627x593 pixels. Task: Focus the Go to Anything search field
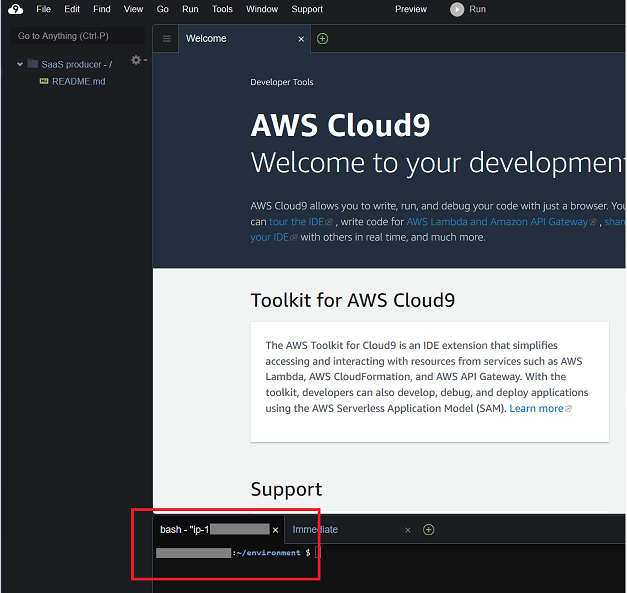point(77,36)
